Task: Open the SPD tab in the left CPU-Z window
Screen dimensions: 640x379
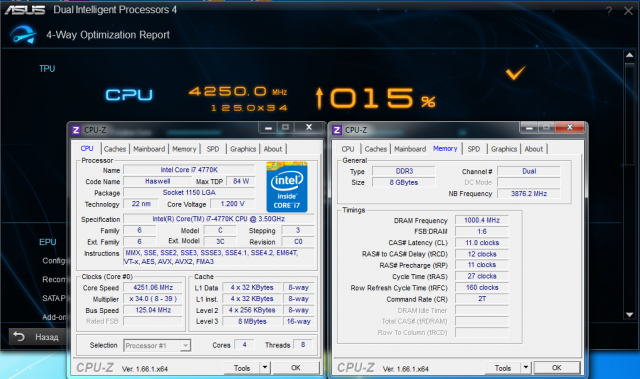Action: click(x=213, y=149)
